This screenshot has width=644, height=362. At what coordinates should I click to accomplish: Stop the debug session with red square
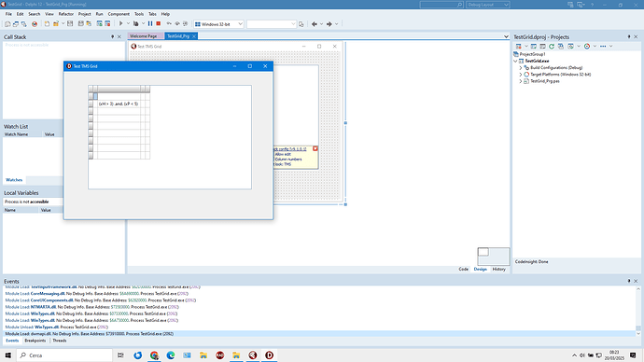pyautogui.click(x=158, y=24)
